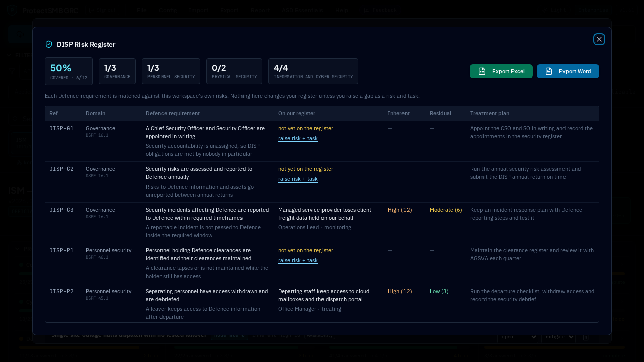Click the Domain column header
The width and height of the screenshot is (644, 362).
(x=95, y=113)
